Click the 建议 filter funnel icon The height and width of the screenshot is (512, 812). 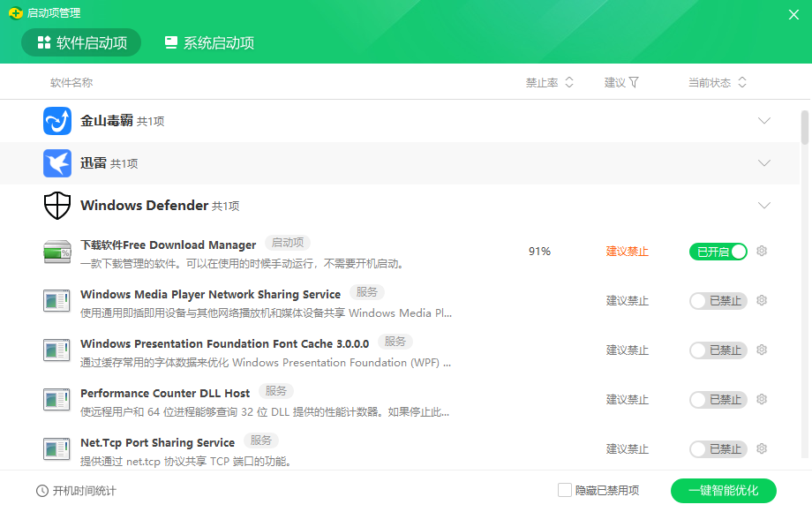pyautogui.click(x=634, y=82)
